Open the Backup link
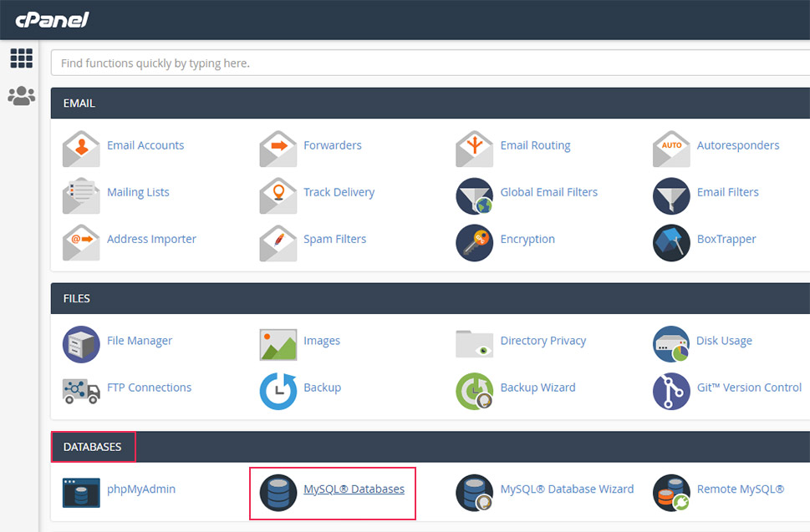Screen dimensions: 810x532 click(323, 388)
